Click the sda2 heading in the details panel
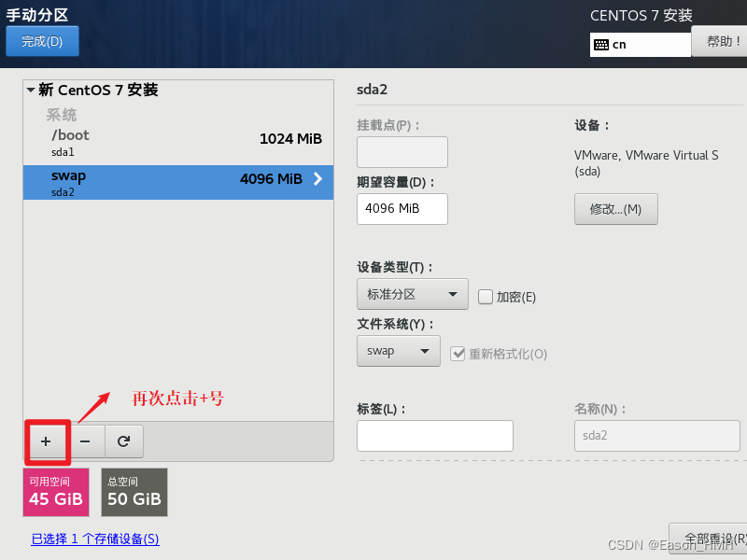 click(372, 90)
